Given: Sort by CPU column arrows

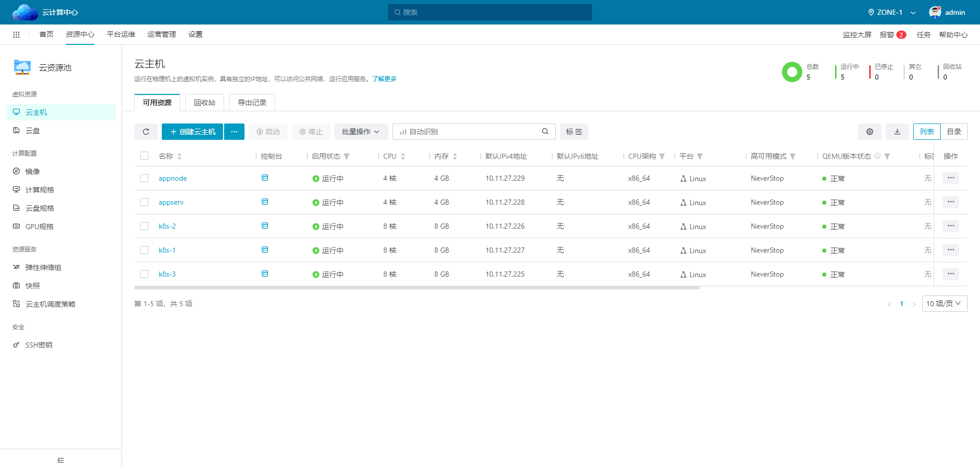Looking at the screenshot, I should [x=403, y=156].
